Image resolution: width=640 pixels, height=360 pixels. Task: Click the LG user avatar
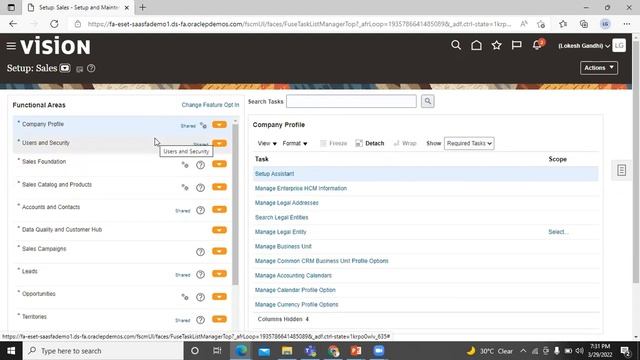(619, 45)
